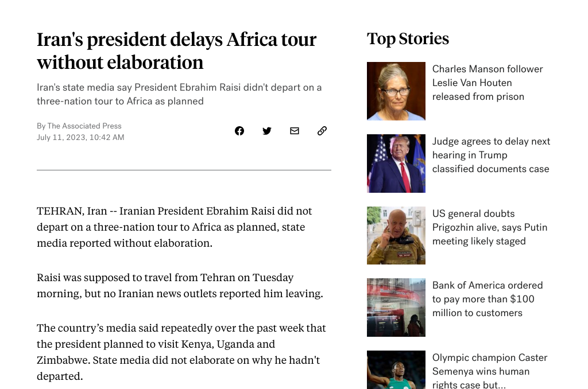Read US general doubts Prigozhin alive story
The height and width of the screenshot is (389, 588).
click(489, 227)
